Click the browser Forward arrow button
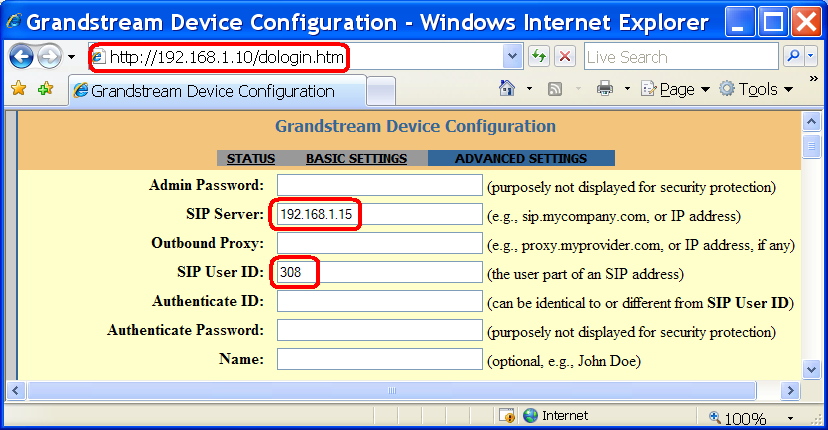Image resolution: width=828 pixels, height=430 pixels. click(50, 57)
